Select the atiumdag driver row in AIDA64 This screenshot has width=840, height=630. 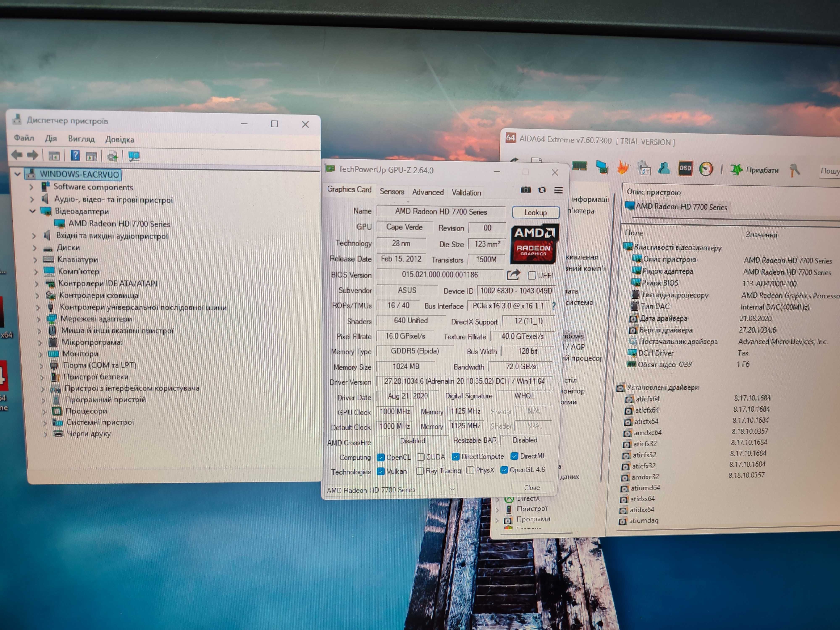[x=644, y=521]
